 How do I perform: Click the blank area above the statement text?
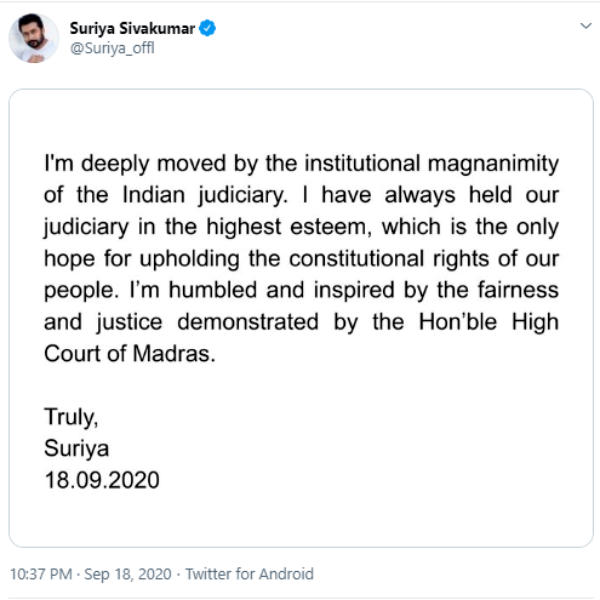(x=301, y=121)
